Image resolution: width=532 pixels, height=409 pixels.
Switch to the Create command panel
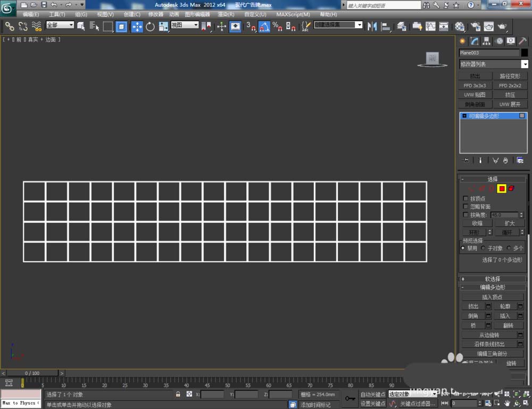(462, 41)
